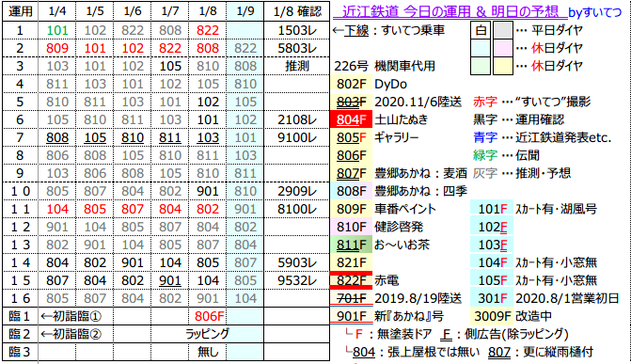Select the 105F formation cell
The width and height of the screenshot is (631, 364).
[492, 280]
